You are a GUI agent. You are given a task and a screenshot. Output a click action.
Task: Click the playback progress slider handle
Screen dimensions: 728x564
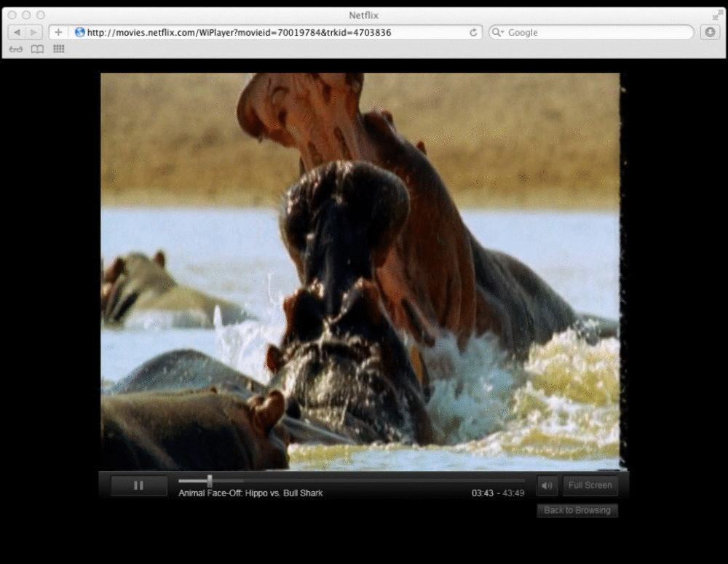click(210, 480)
